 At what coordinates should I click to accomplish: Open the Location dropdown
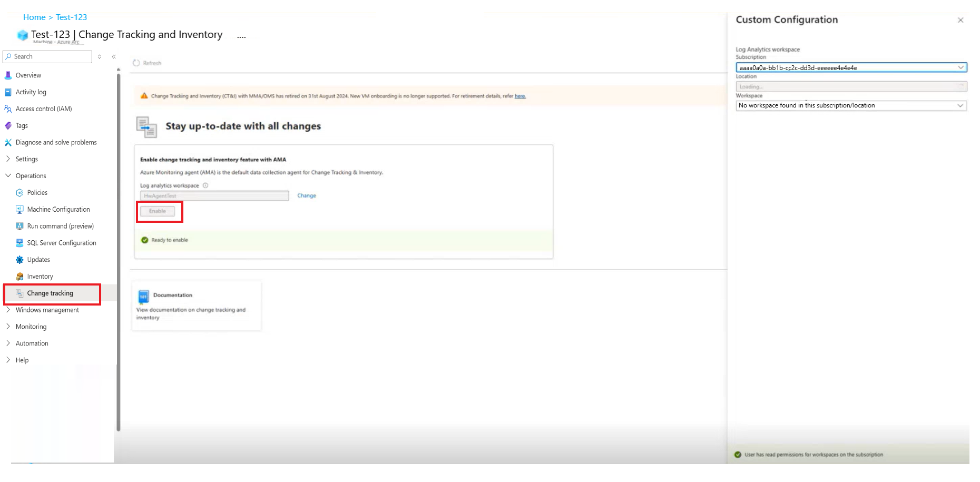pyautogui.click(x=851, y=86)
